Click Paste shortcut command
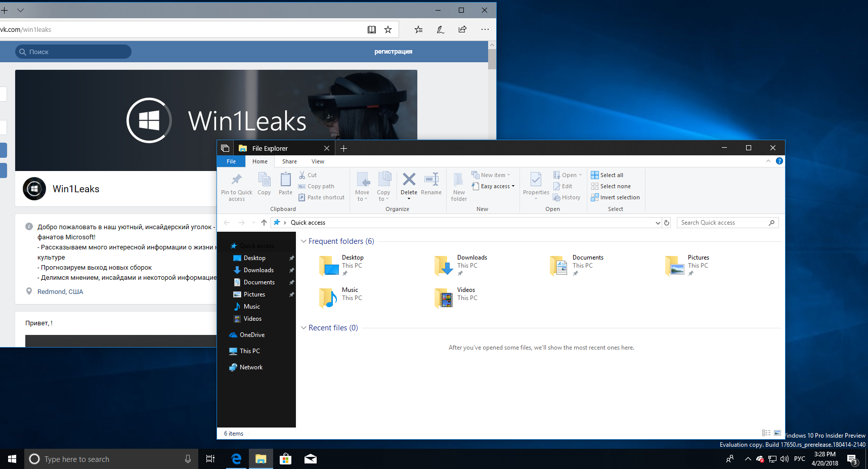 (321, 197)
